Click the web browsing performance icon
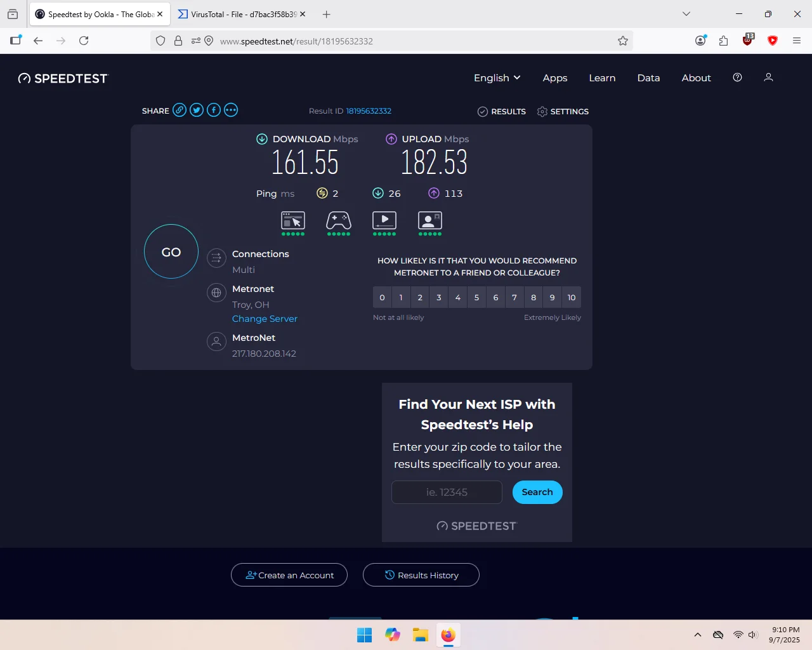This screenshot has height=650, width=812. coord(293,221)
